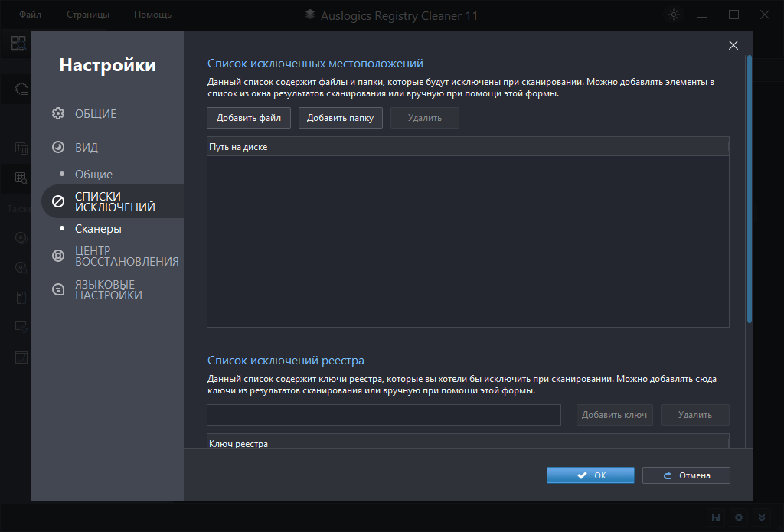Open the Файл menu
The width and height of the screenshot is (784, 532).
click(31, 15)
